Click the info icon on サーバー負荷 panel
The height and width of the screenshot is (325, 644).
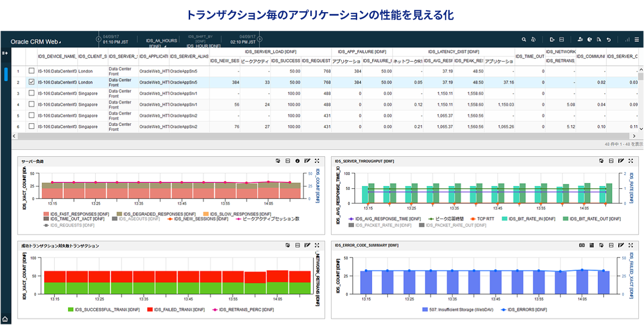(297, 161)
